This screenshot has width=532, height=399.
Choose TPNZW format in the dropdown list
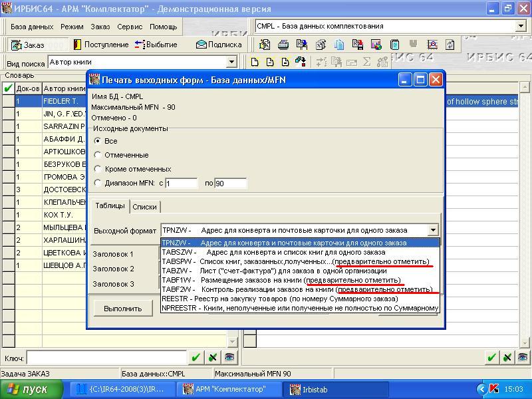coord(300,243)
